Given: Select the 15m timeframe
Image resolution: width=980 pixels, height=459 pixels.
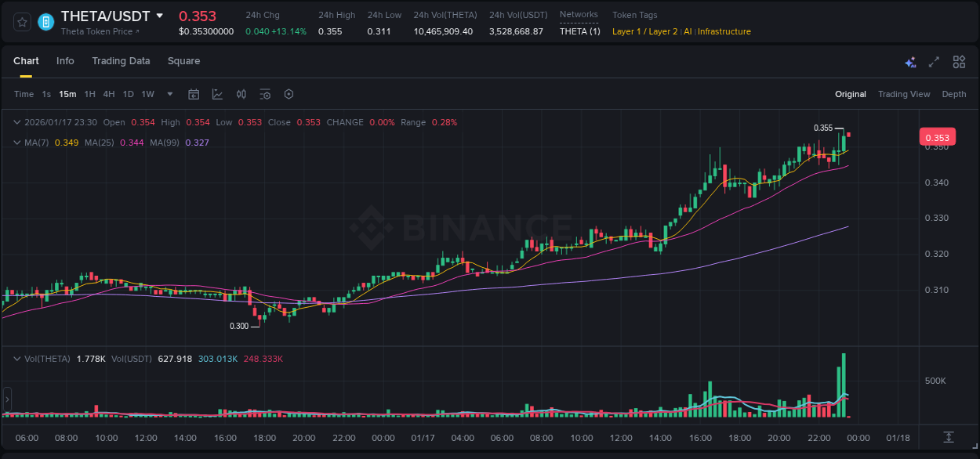Looking at the screenshot, I should click(x=67, y=94).
